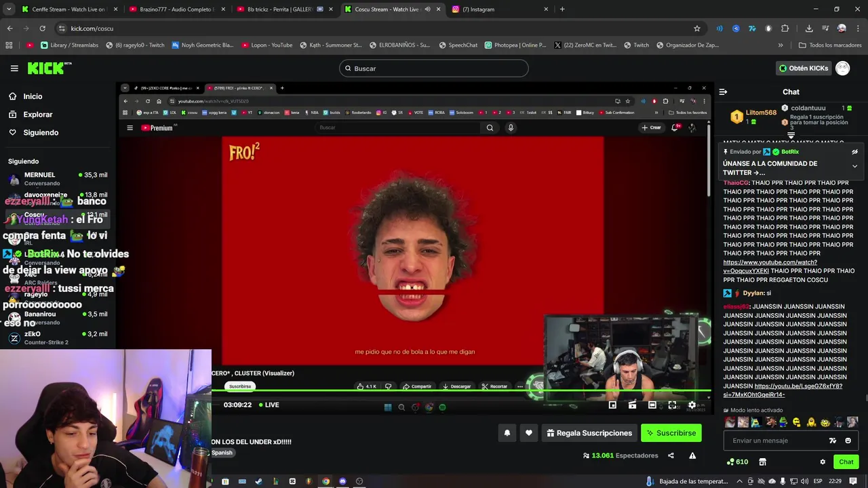The height and width of the screenshot is (488, 868).
Task: Open a new browser tab
Action: tap(562, 9)
